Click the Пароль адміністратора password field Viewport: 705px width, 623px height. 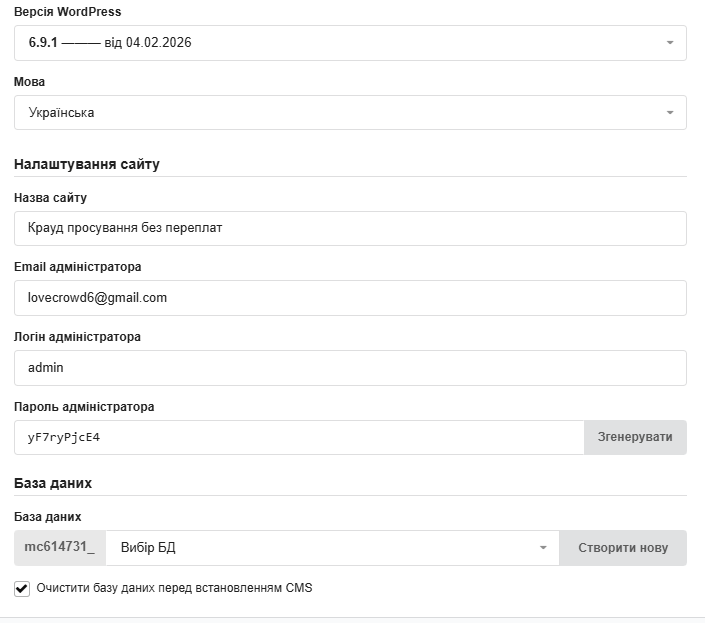pyautogui.click(x=299, y=437)
